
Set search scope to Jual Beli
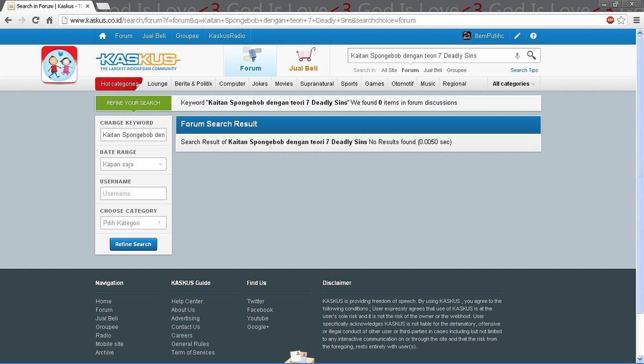pyautogui.click(x=433, y=70)
